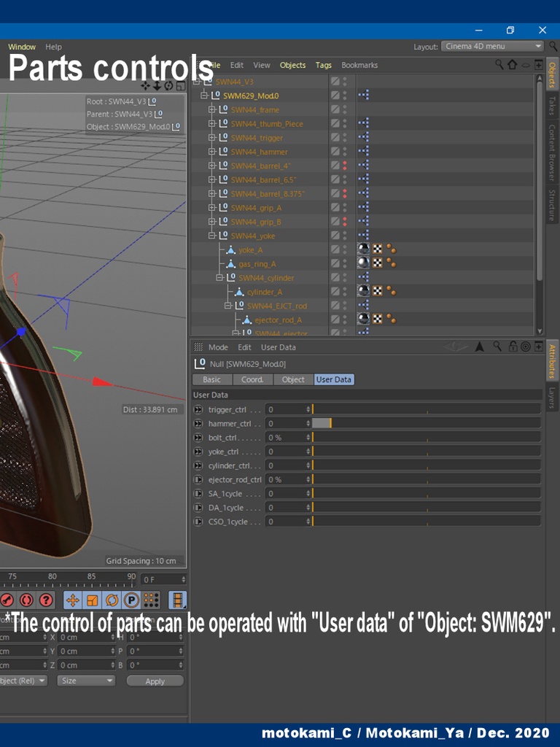Switch to the Coord. tab
The image size is (560, 747).
point(253,379)
